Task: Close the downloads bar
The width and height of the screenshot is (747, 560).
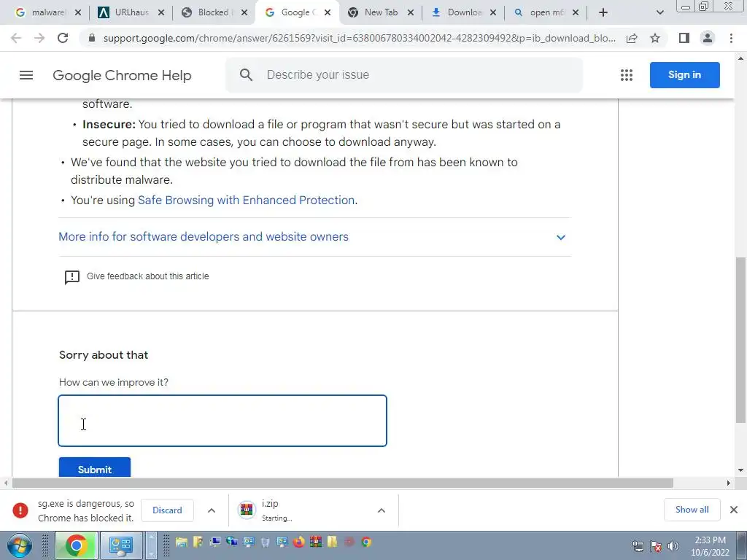Action: pos(734,510)
